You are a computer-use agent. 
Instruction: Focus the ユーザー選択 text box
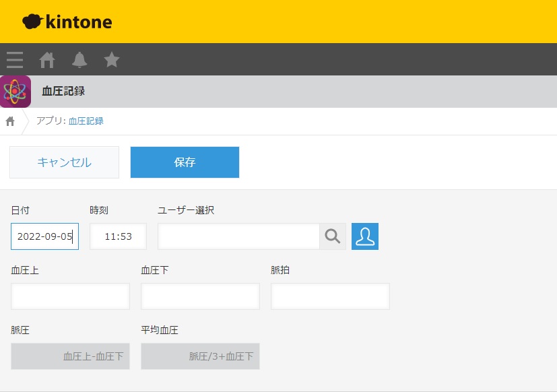tap(238, 236)
